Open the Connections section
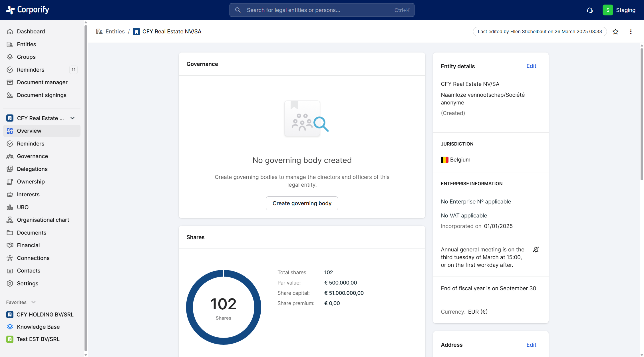This screenshot has height=357, width=644. pyautogui.click(x=33, y=258)
